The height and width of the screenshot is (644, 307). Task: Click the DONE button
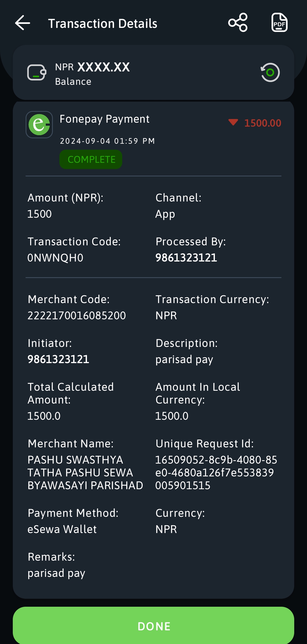coord(153,626)
